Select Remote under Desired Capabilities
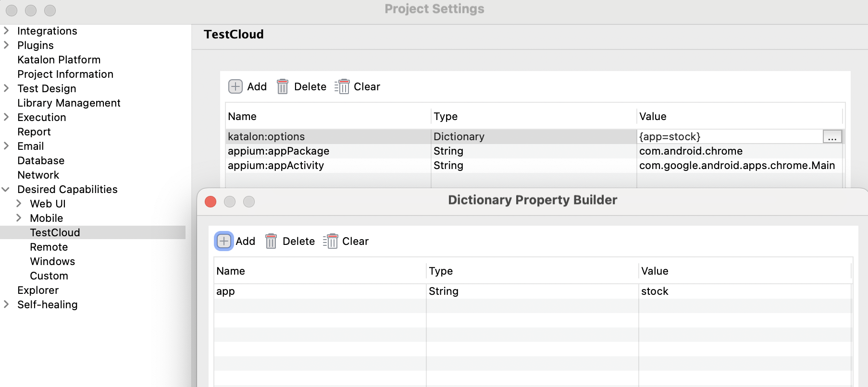Screen dimensions: 868x387 [49, 247]
